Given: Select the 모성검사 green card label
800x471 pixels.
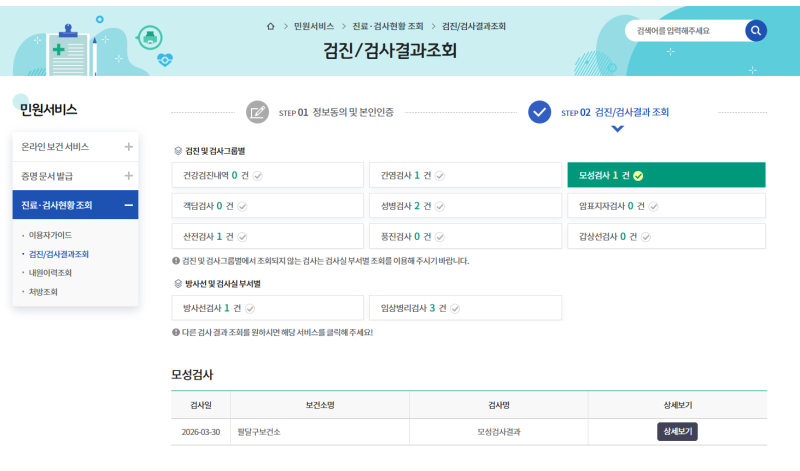Looking at the screenshot, I should pos(594,176).
